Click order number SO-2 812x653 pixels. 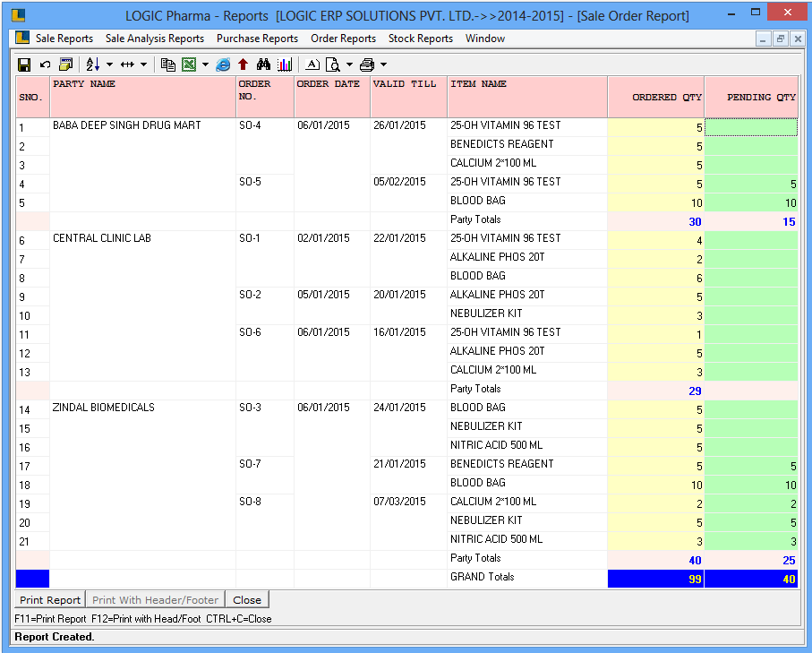[x=250, y=295]
